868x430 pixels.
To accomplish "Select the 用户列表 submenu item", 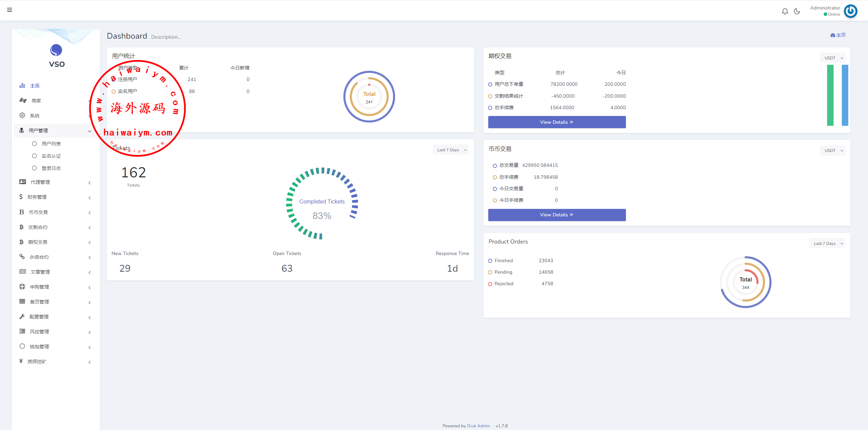I will [x=51, y=144].
